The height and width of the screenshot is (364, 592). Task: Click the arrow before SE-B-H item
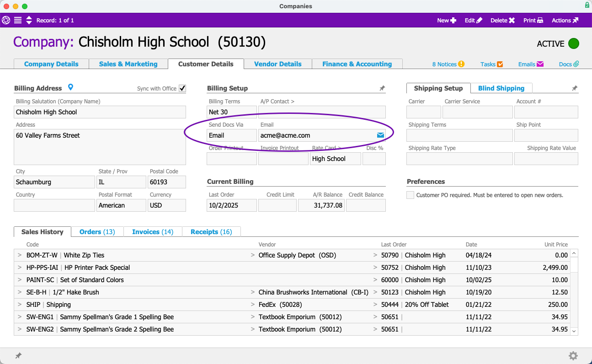(20, 292)
